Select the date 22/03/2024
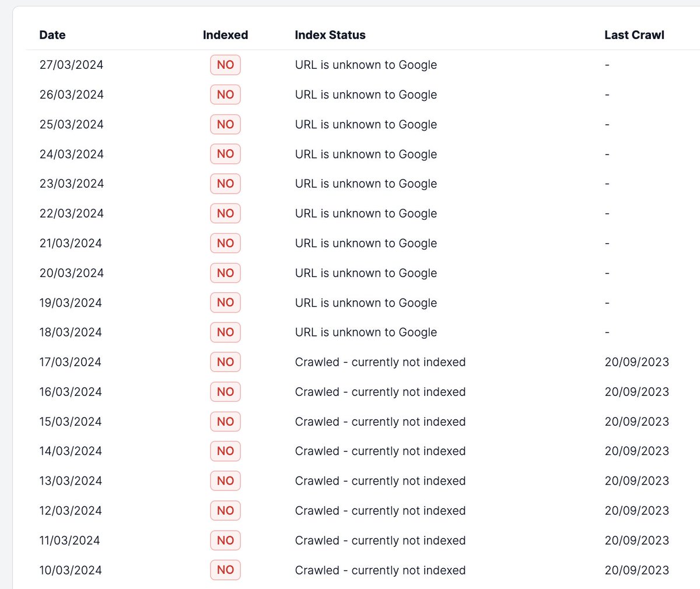700x589 pixels. click(71, 213)
